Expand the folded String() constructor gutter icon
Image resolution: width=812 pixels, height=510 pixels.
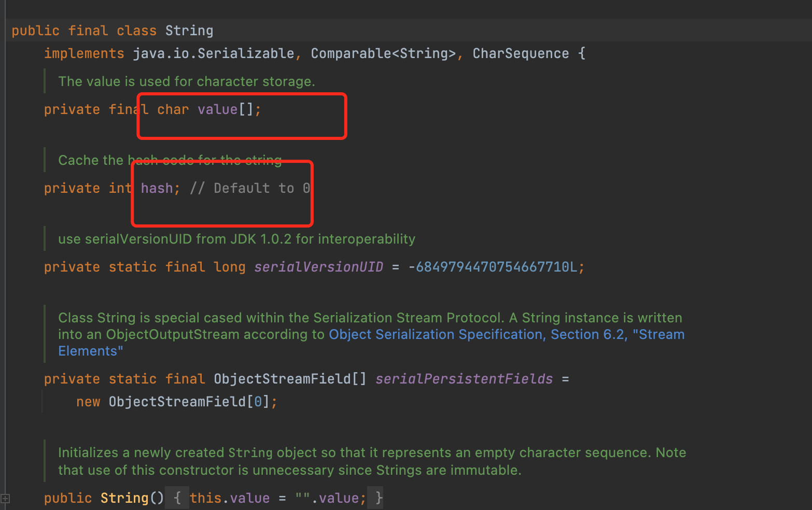pos(5,499)
